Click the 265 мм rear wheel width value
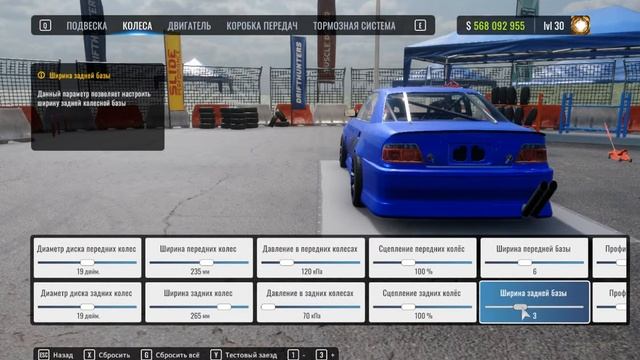640x360 pixels. coord(200,316)
